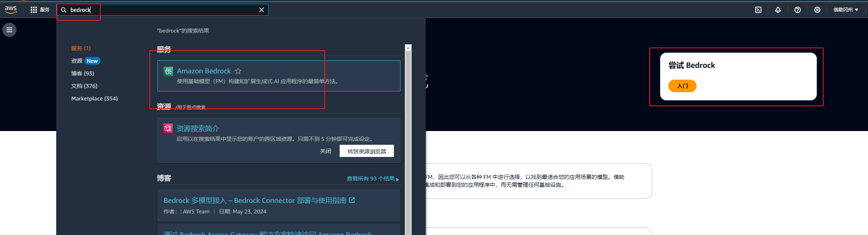
Task: Select the 文档 (376) filter
Action: tap(84, 86)
